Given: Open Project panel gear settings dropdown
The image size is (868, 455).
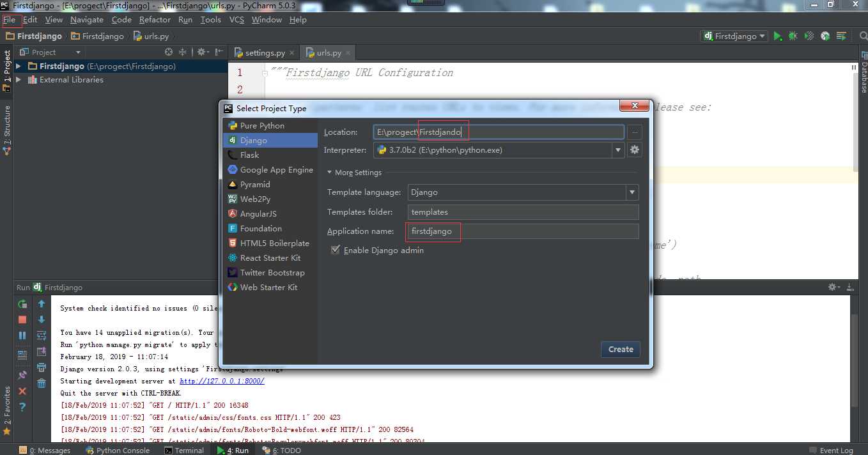Looking at the screenshot, I should pos(203,52).
